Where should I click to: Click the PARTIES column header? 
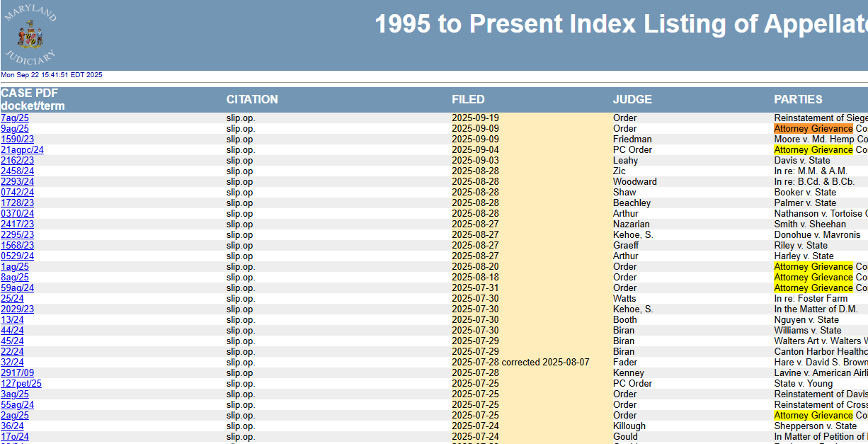798,100
